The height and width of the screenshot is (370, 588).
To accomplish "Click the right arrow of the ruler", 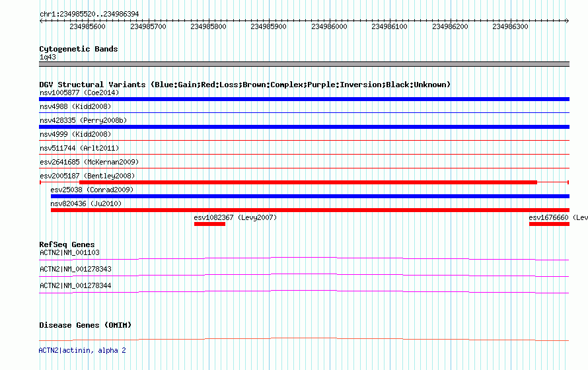I will click(567, 21).
